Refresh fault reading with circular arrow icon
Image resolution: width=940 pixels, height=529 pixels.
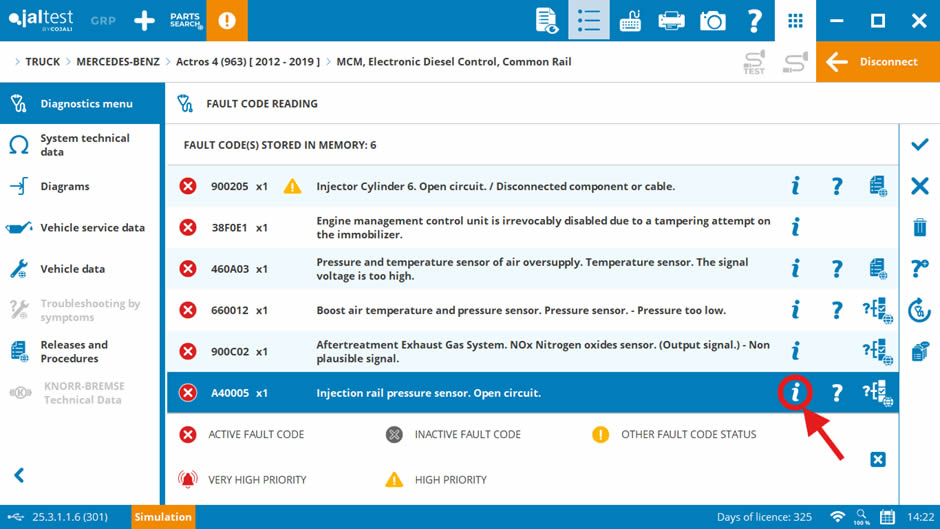click(920, 310)
